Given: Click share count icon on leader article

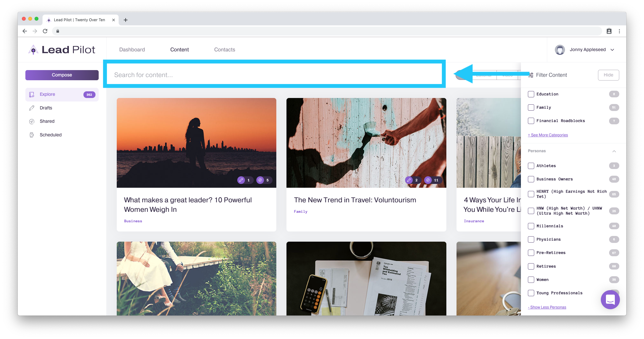Looking at the screenshot, I should click(260, 180).
